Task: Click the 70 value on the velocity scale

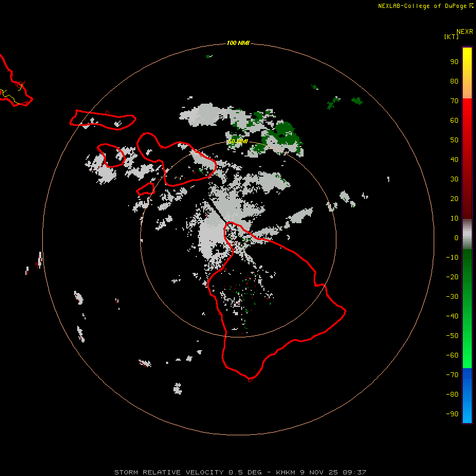Action: tap(454, 101)
